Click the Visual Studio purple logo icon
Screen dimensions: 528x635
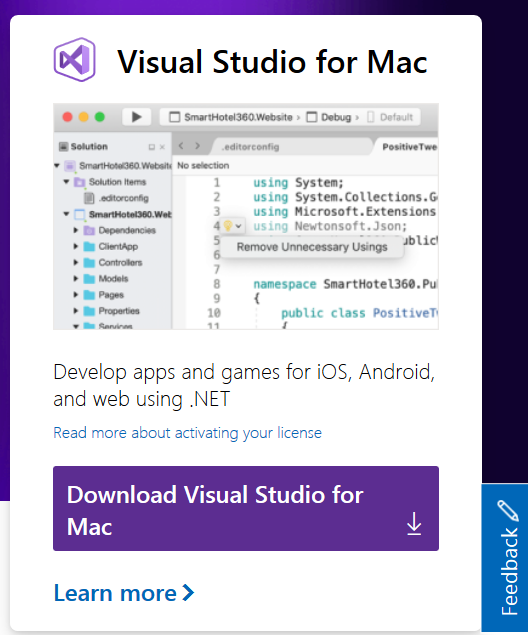[75, 60]
